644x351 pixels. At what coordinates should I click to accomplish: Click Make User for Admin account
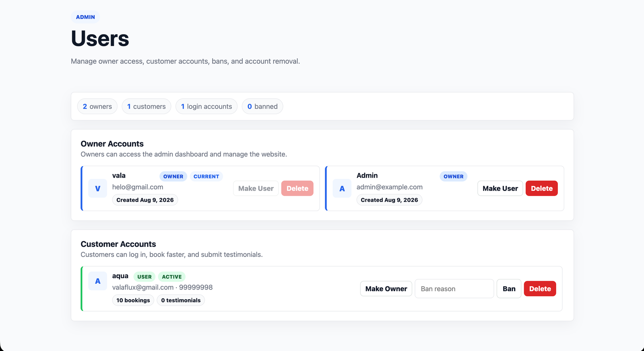click(500, 188)
